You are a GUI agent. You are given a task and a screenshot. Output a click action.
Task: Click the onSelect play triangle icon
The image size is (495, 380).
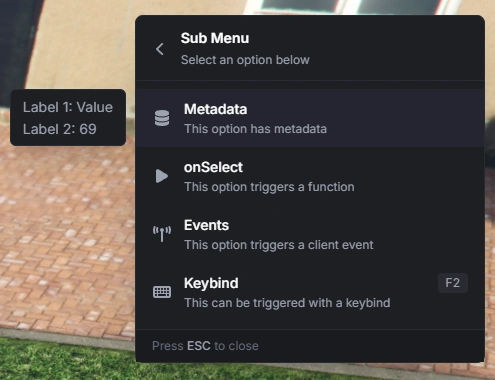point(162,176)
